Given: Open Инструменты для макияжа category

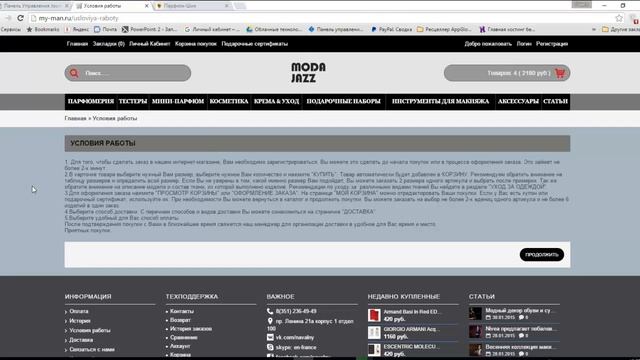Looking at the screenshot, I should (x=440, y=102).
